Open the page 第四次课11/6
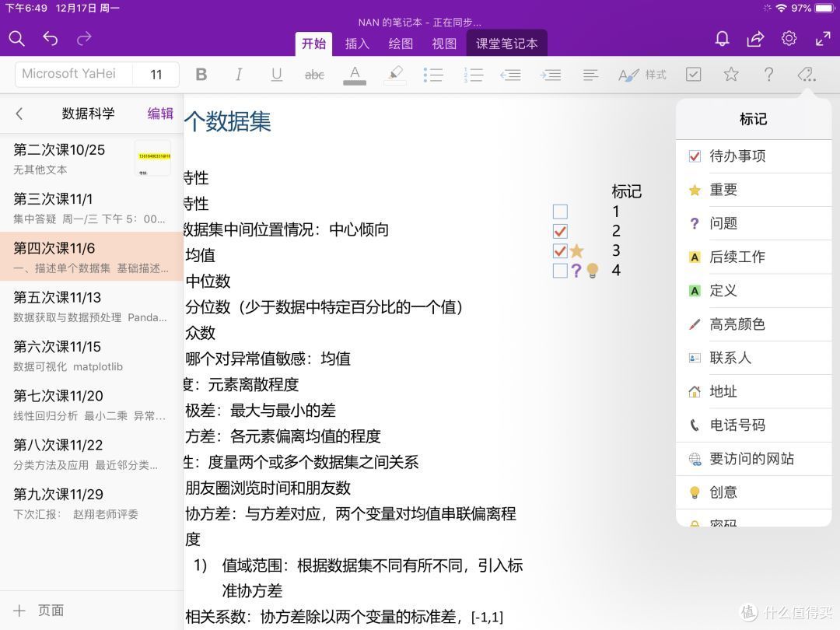The height and width of the screenshot is (630, 840). (x=92, y=257)
